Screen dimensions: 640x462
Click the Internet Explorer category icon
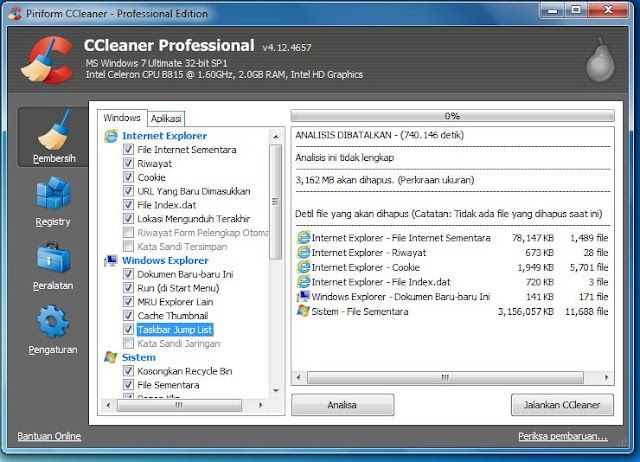(111, 136)
